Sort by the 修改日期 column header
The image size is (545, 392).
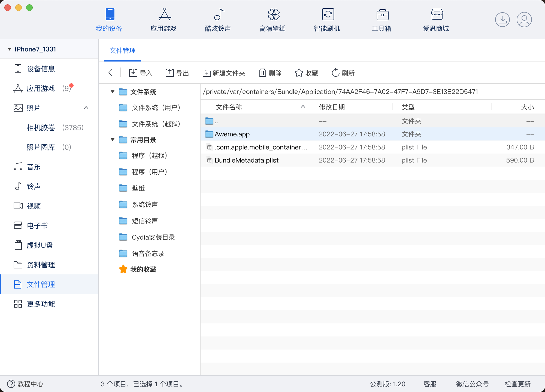coord(332,107)
